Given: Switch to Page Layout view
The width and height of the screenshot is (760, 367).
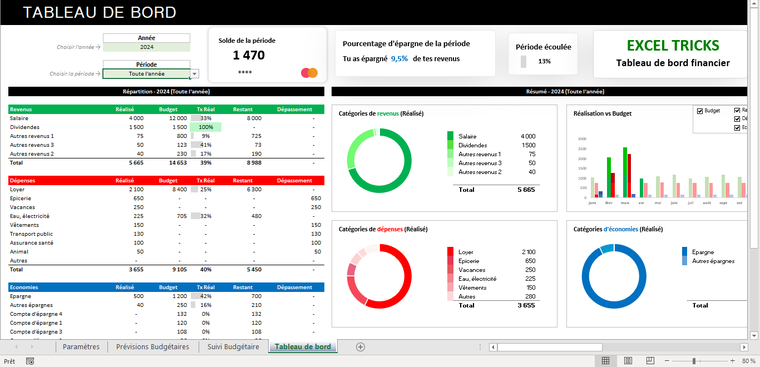Looking at the screenshot, I should (628, 361).
